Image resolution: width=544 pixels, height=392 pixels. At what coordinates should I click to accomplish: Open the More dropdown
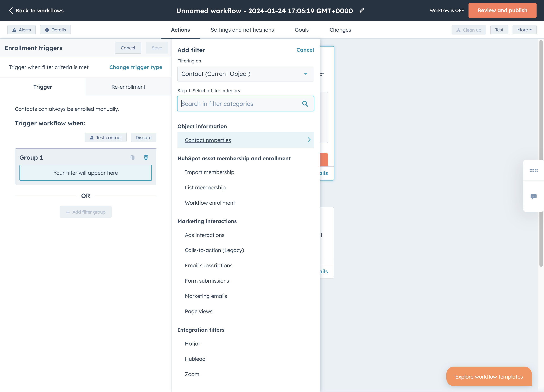click(x=524, y=30)
